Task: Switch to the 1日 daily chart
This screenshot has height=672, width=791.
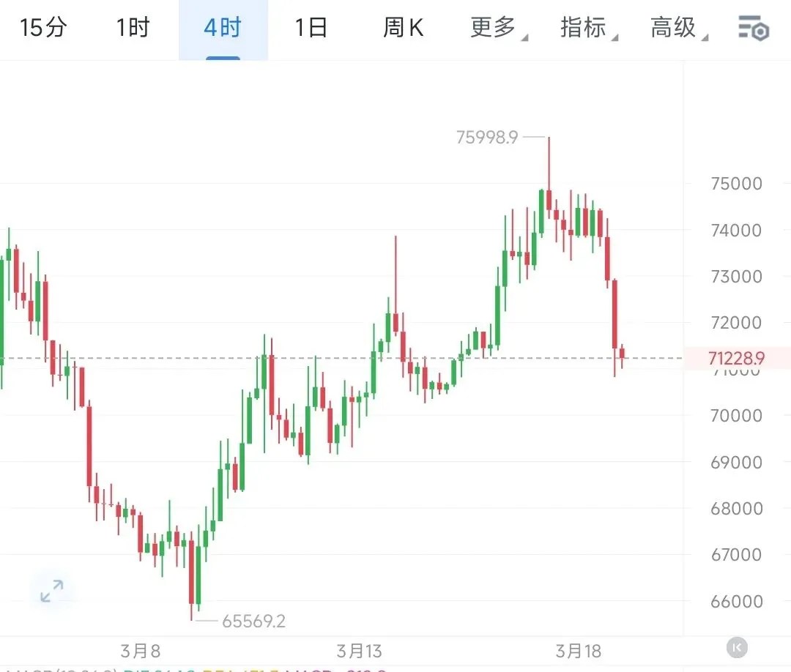Action: point(311,27)
